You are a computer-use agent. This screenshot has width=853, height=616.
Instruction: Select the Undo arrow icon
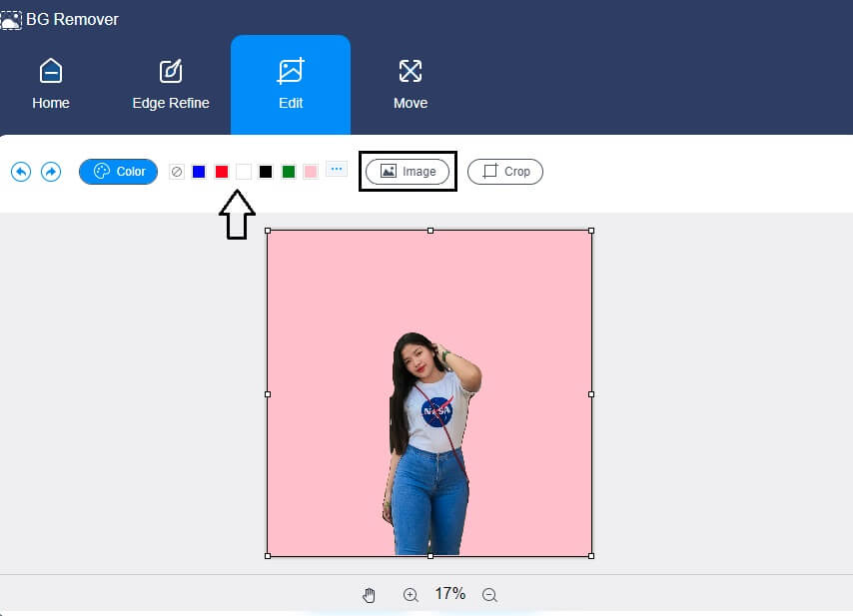coord(21,172)
